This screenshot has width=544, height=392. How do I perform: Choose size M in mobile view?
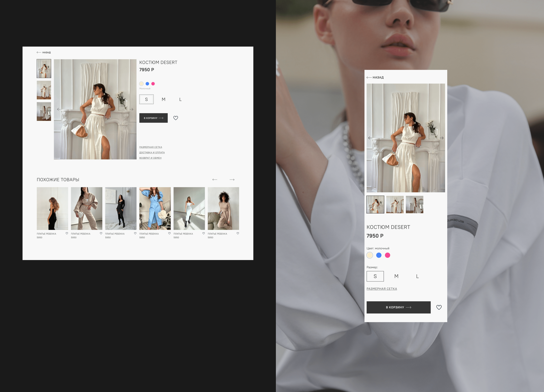[396, 276]
